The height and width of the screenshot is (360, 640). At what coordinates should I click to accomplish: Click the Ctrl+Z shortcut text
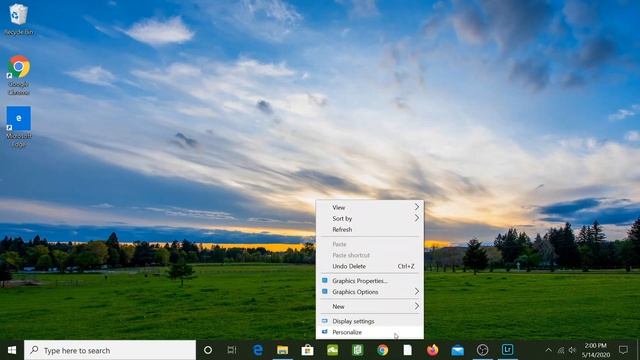tap(406, 266)
